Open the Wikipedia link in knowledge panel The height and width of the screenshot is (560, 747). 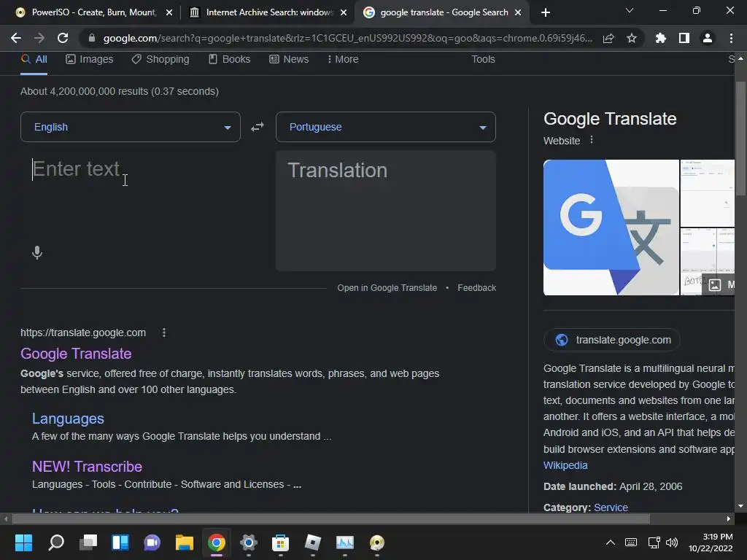click(565, 465)
